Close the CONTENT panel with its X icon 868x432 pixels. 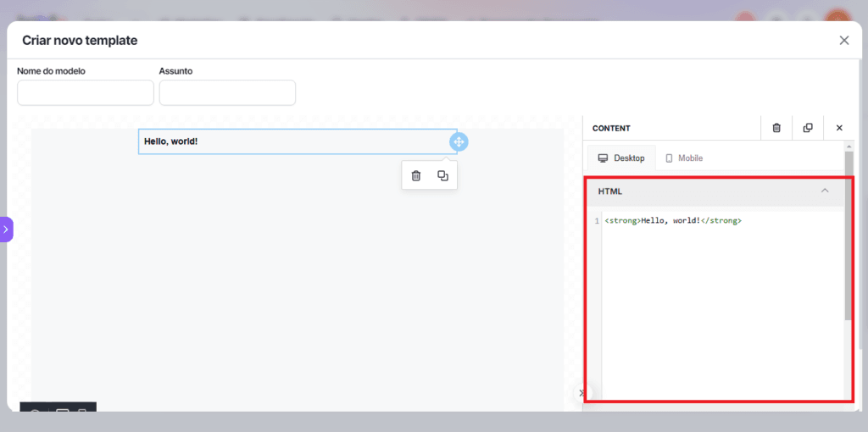point(839,128)
